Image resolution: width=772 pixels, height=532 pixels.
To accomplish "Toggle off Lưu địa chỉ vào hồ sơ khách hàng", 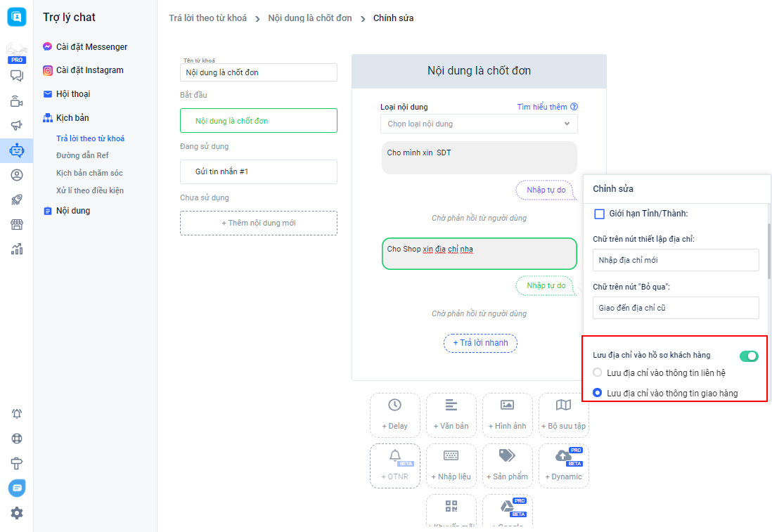I will [x=749, y=356].
